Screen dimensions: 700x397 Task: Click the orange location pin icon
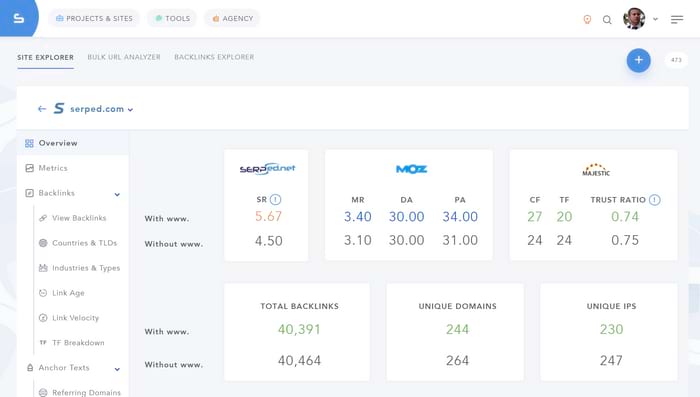(587, 19)
